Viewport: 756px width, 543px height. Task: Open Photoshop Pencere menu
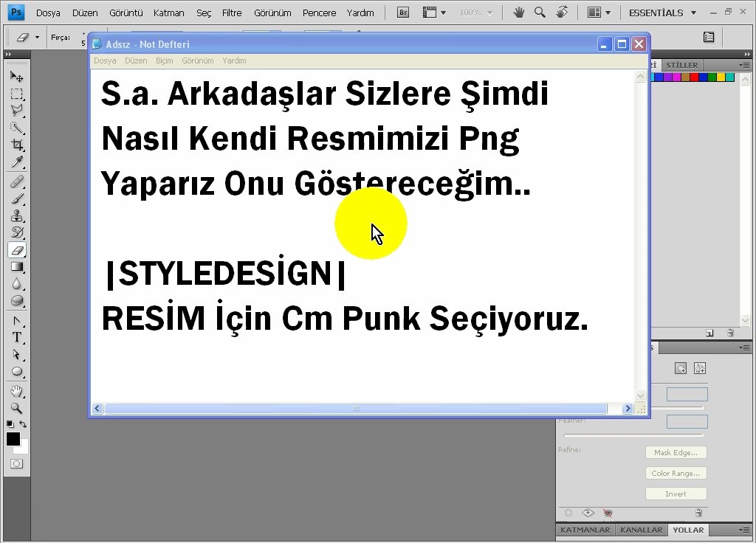pyautogui.click(x=319, y=13)
